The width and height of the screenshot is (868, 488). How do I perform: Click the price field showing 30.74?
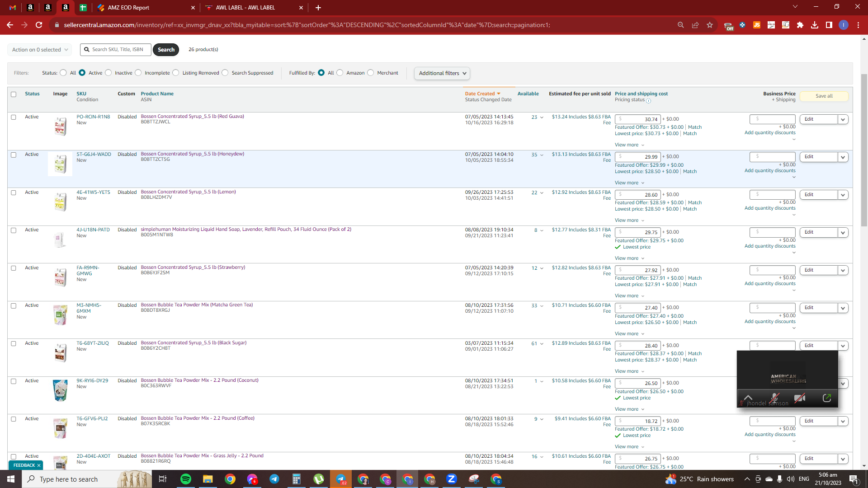(638, 119)
